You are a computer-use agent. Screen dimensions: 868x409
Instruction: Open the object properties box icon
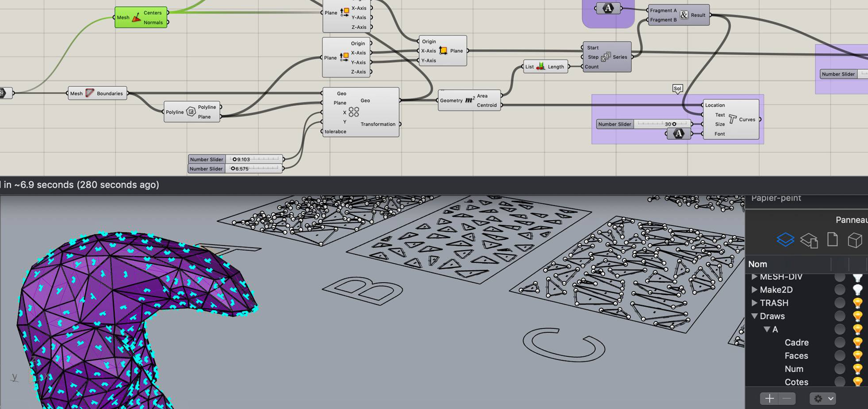click(x=854, y=240)
